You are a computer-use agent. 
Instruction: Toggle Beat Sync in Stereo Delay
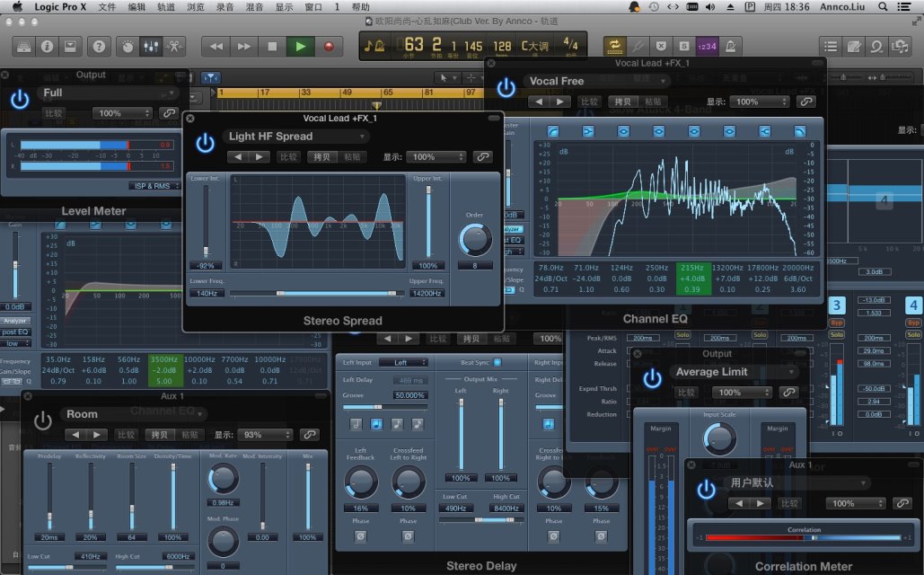497,362
